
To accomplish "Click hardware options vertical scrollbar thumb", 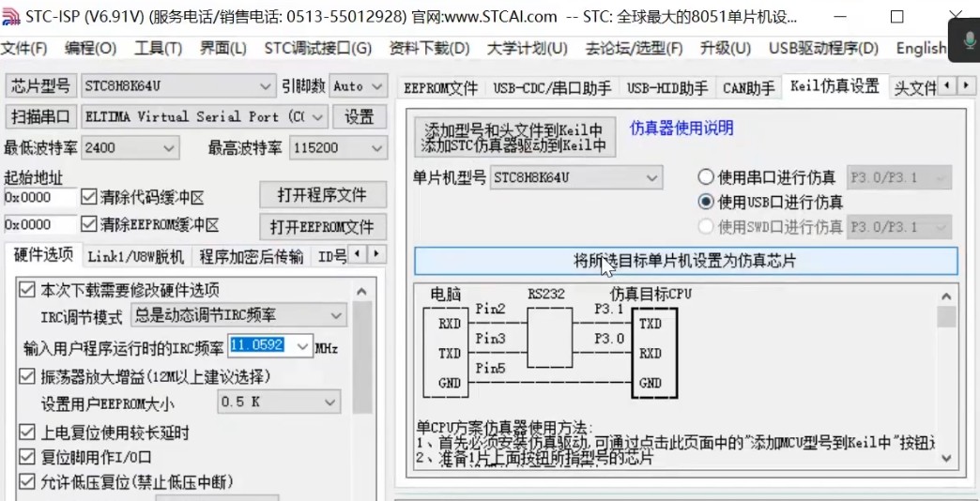I will coord(362,358).
